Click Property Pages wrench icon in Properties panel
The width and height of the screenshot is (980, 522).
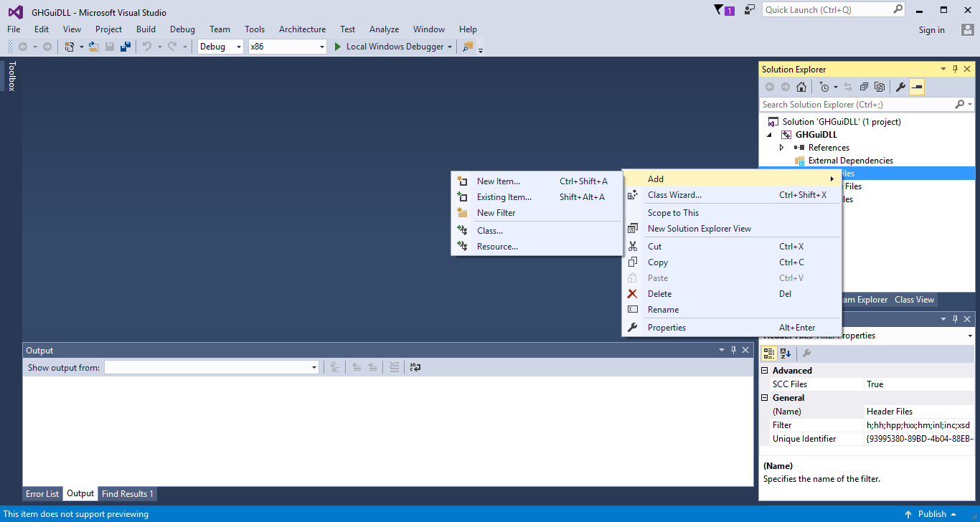pyautogui.click(x=807, y=353)
